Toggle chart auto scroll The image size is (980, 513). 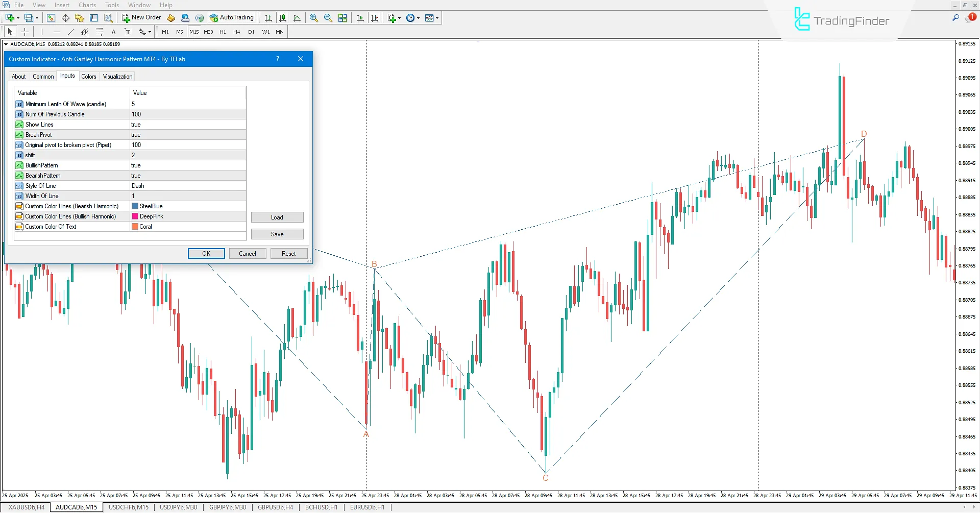pos(360,17)
